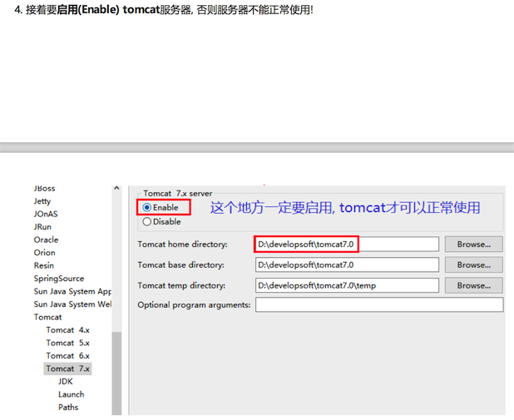
Task: Click the Tomcat home directory field
Action: tap(347, 245)
